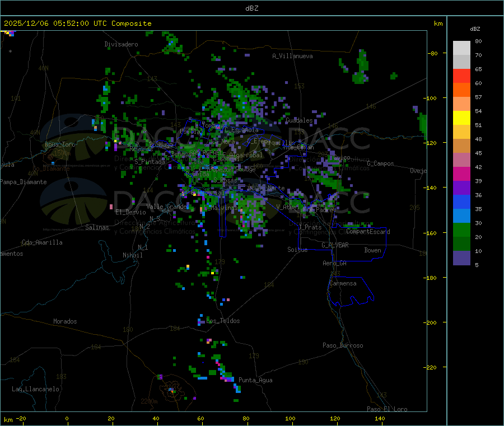Click the Paso_El_Loro map label
This screenshot has width=504, height=426.
click(x=387, y=409)
